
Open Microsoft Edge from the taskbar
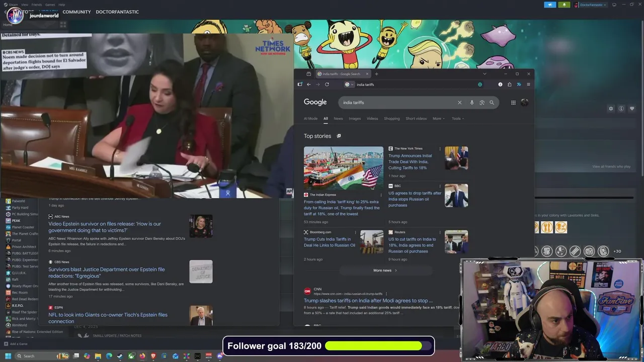pos(109,356)
